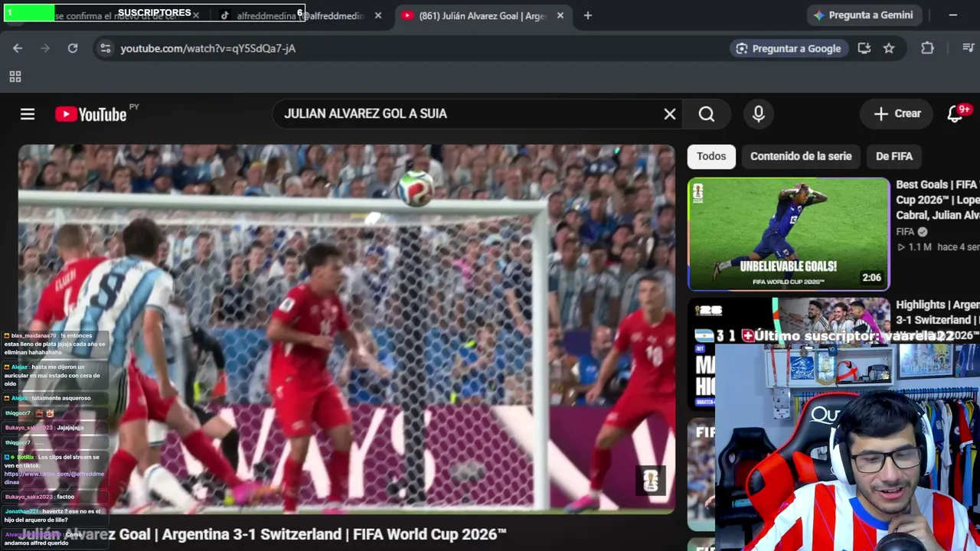Open the Unbelievable Goals video thumbnail
This screenshot has height=551, width=980.
tap(789, 234)
